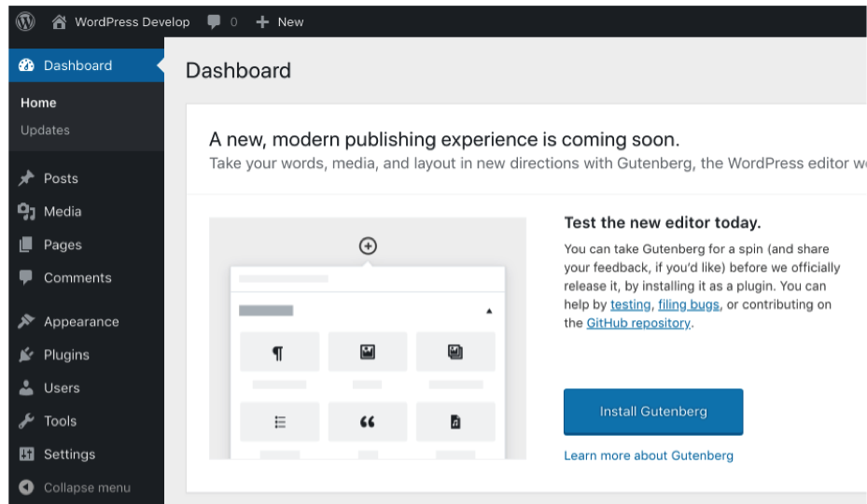Open the Posts menu
The image size is (867, 504).
[61, 178]
